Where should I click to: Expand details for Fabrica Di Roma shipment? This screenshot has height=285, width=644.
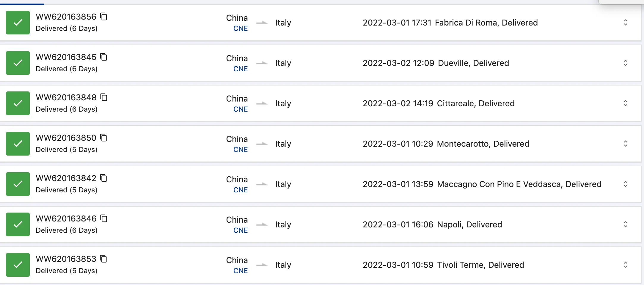tap(625, 23)
